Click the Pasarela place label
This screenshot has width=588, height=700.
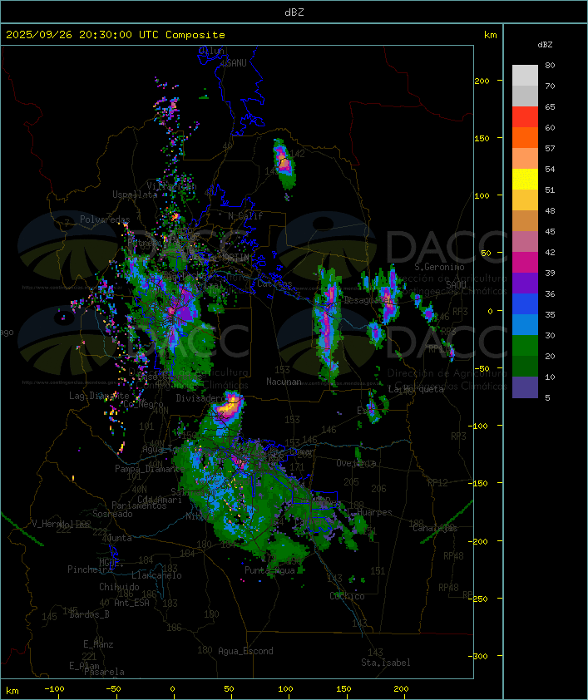coord(104,672)
